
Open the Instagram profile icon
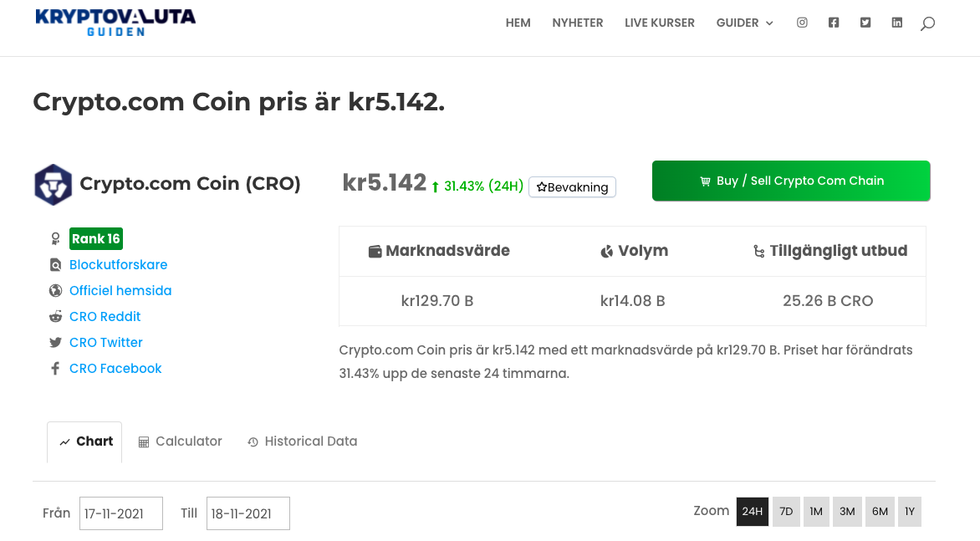(x=802, y=23)
